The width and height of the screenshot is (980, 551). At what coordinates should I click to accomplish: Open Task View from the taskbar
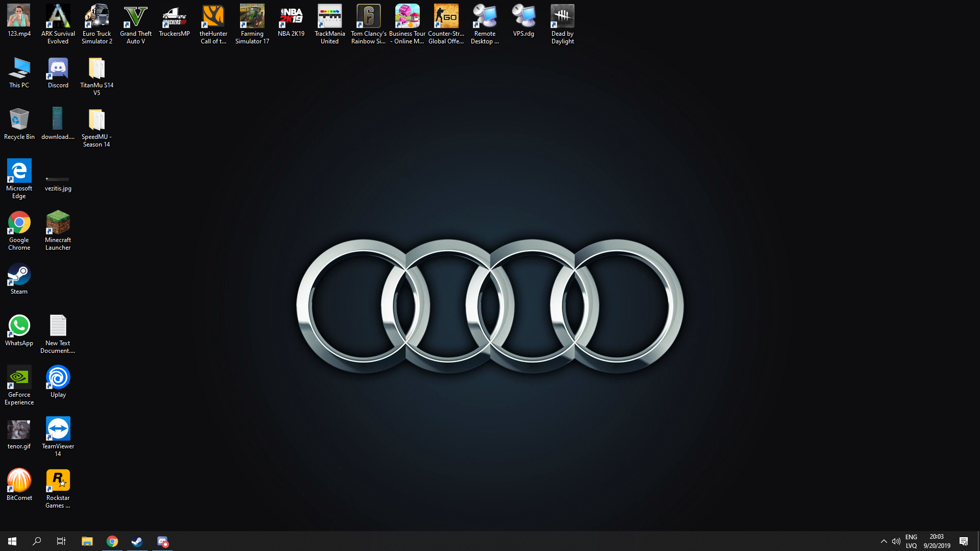[x=61, y=541]
